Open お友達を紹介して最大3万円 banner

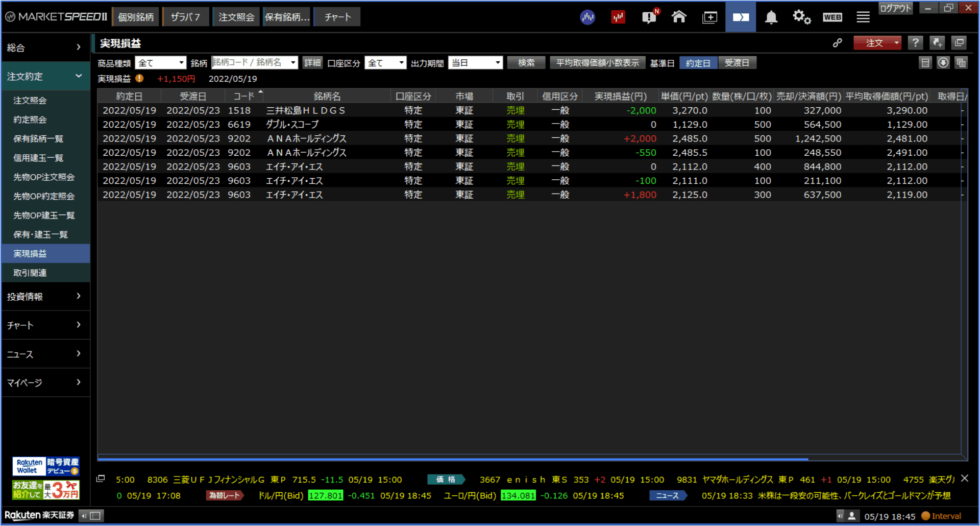point(46,489)
